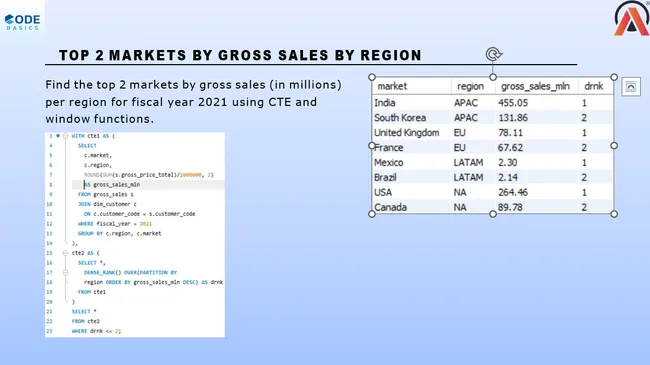Click the '2.30' gross sales value

tap(508, 163)
